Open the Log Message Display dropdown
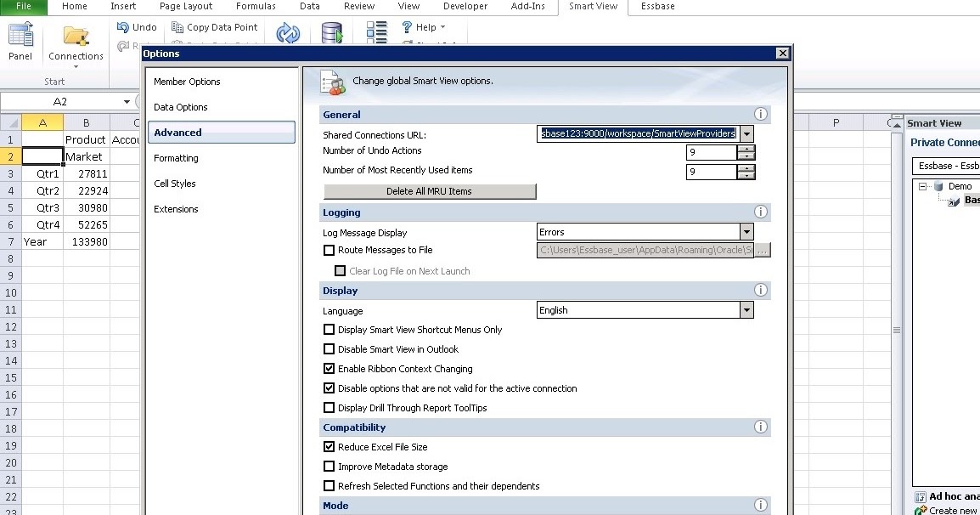Viewport: 980px width, 515px height. coord(746,232)
